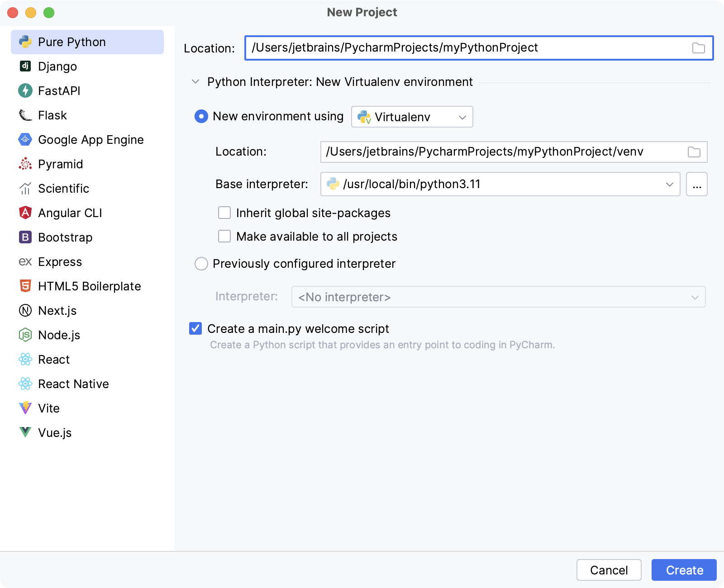Select the Vite label
Image resolution: width=724 pixels, height=588 pixels.
[x=49, y=408]
